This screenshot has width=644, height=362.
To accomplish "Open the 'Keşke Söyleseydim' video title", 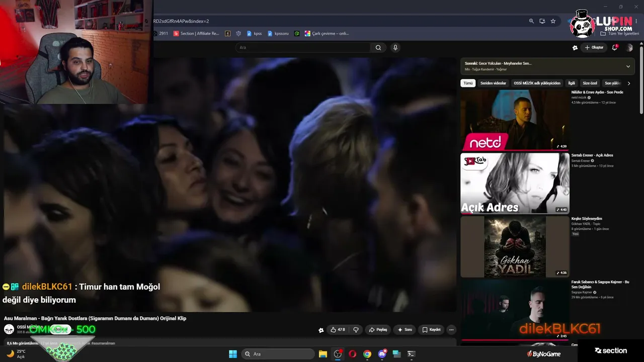I will point(587,219).
